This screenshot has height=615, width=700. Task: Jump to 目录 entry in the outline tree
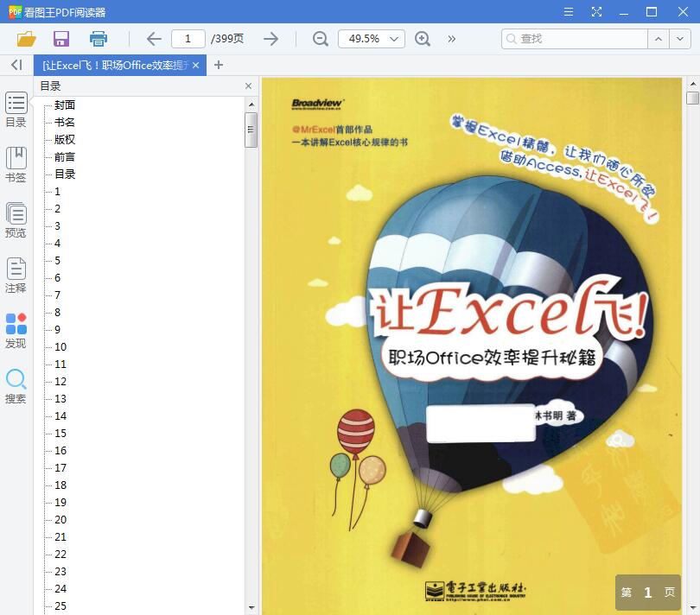coord(65,174)
